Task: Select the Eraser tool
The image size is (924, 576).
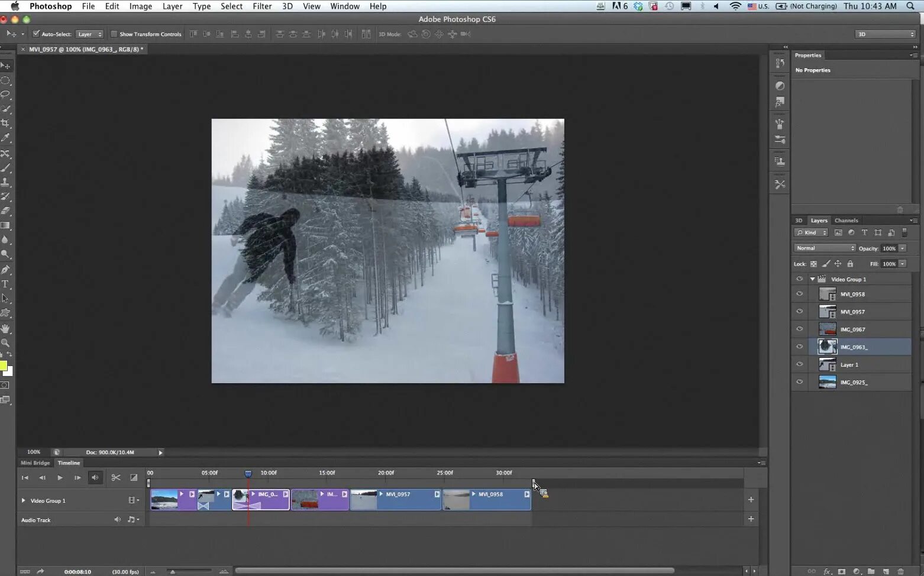Action: [5, 211]
